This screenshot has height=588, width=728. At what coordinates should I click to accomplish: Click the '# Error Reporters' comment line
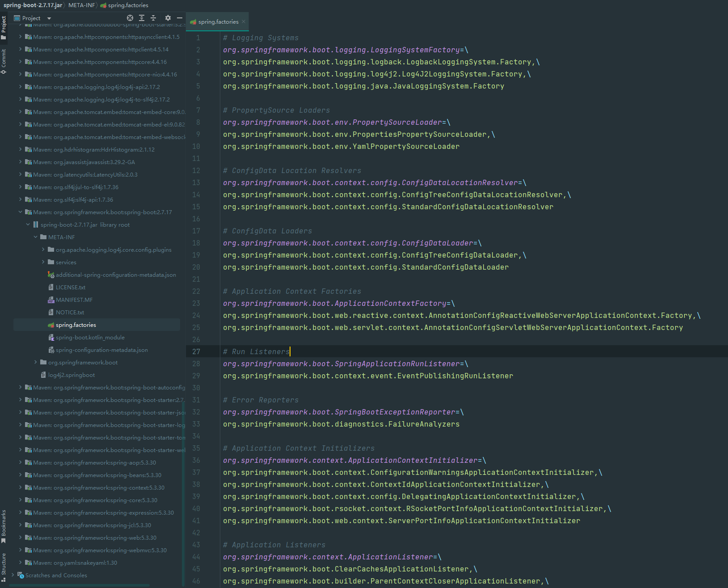point(261,400)
